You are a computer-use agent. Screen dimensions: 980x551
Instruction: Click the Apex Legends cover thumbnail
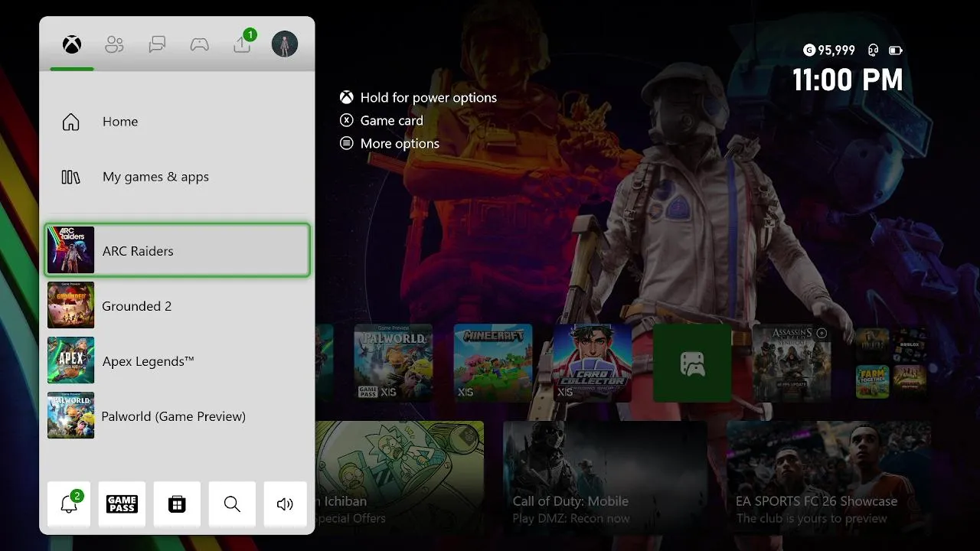coord(70,360)
